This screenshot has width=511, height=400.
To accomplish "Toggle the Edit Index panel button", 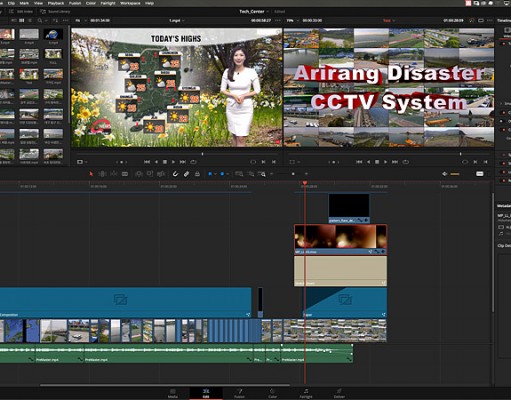I will point(21,11).
